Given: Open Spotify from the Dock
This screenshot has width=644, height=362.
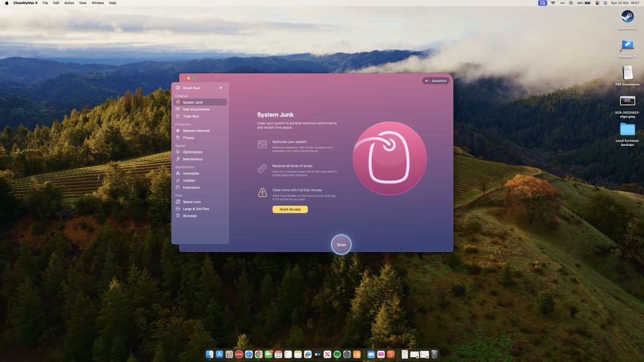Looking at the screenshot, I should tap(336, 354).
